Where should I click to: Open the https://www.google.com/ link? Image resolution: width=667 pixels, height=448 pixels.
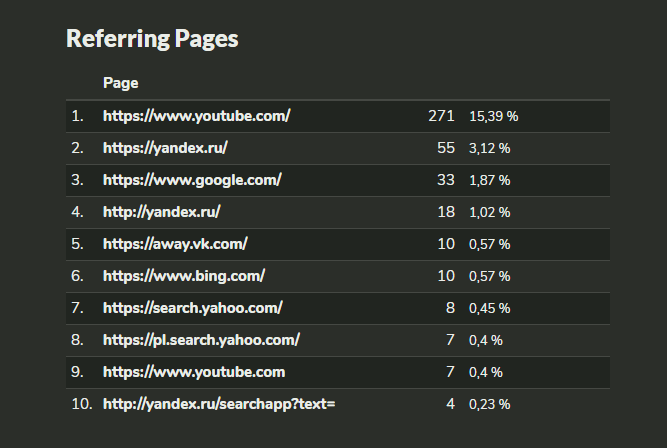point(192,180)
